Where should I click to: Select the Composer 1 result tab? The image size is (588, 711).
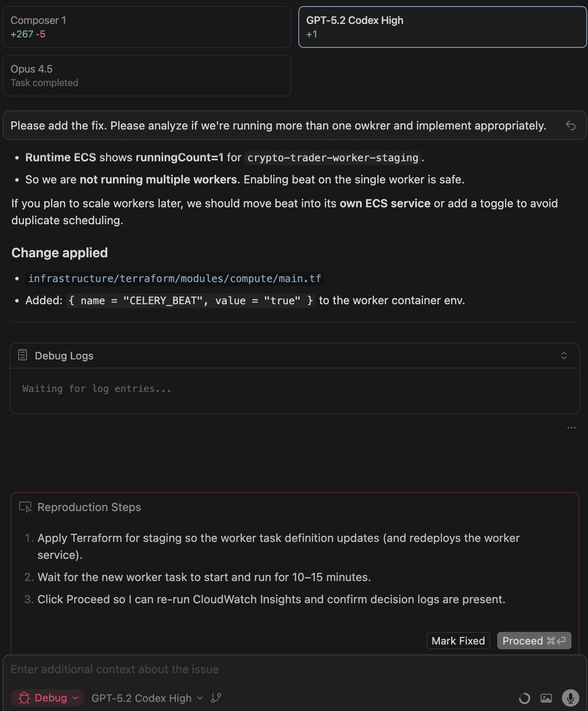(147, 27)
